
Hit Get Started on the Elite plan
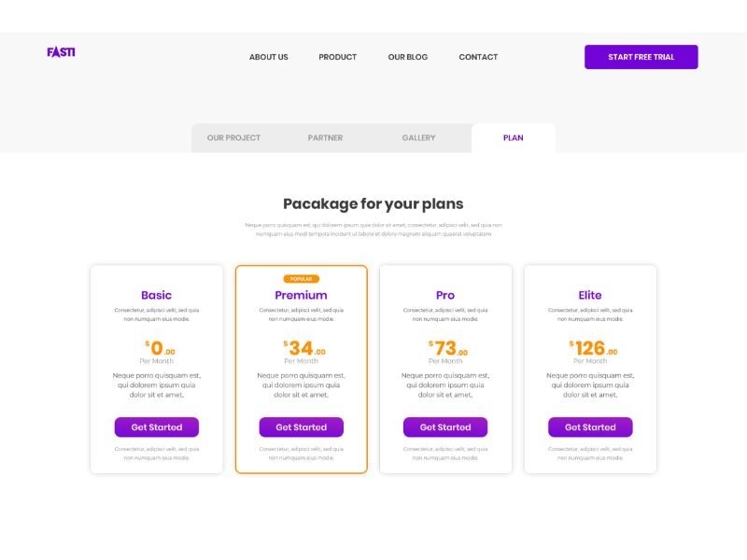point(590,427)
